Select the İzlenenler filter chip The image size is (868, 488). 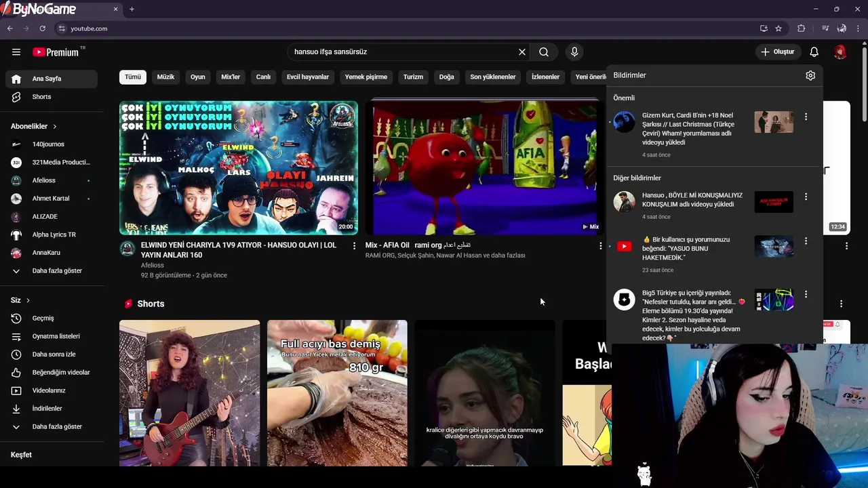point(545,77)
